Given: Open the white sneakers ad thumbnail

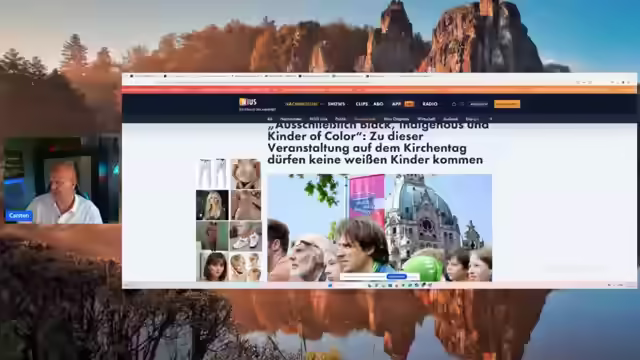Looking at the screenshot, I should [x=246, y=236].
